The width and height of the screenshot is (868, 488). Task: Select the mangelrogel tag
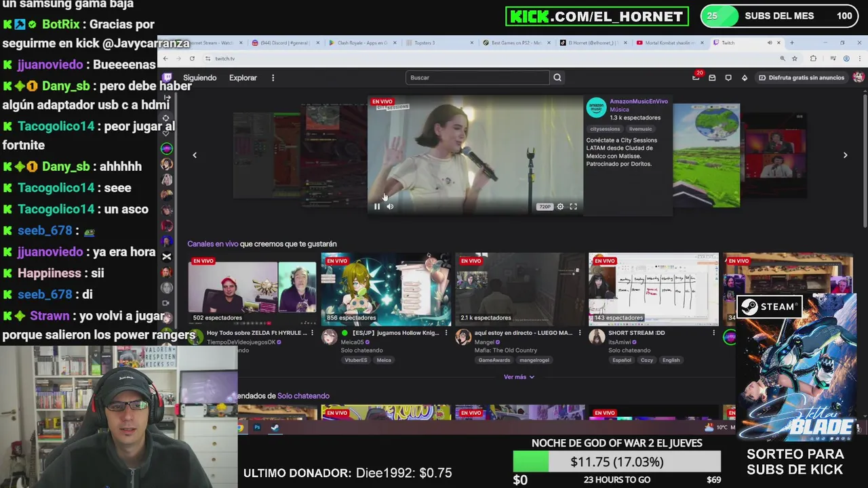point(534,360)
